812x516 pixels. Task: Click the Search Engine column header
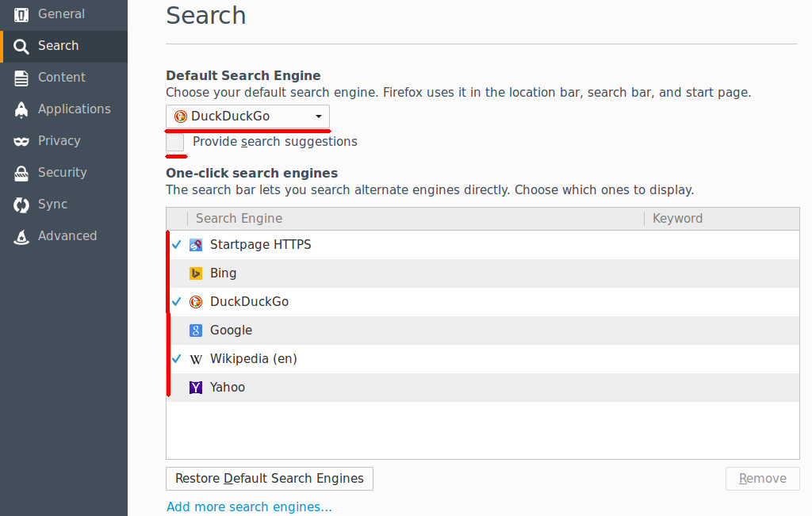pos(416,219)
